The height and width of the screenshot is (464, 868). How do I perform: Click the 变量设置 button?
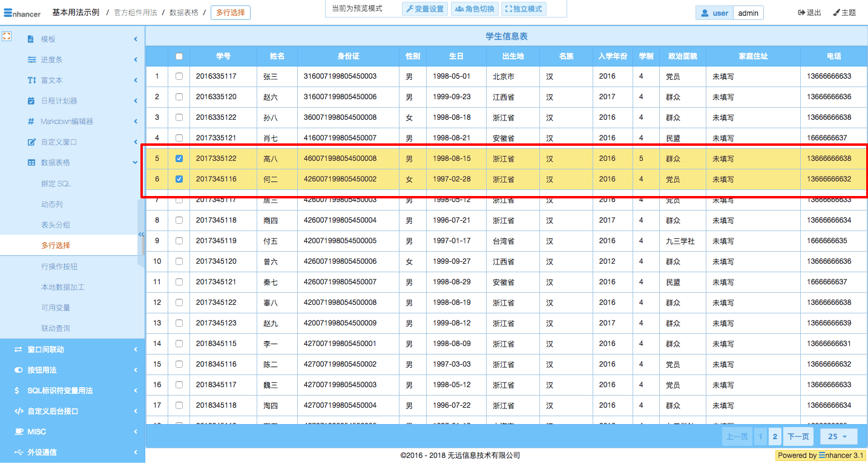click(x=424, y=9)
